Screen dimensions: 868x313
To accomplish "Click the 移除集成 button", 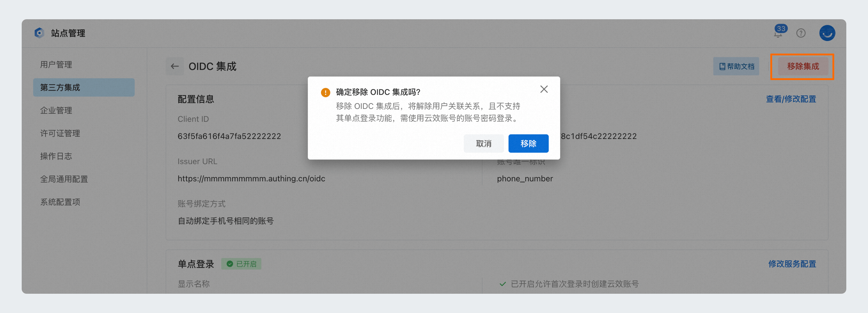I will point(803,66).
